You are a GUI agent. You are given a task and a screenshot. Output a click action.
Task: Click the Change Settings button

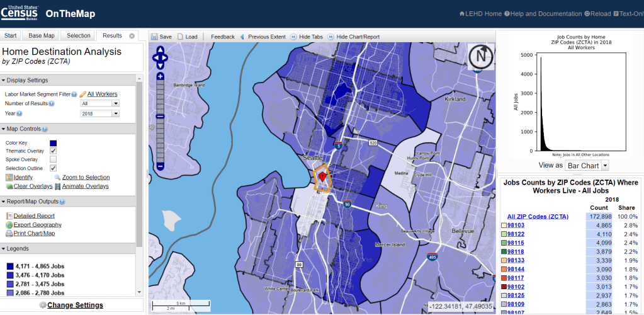pos(74,306)
